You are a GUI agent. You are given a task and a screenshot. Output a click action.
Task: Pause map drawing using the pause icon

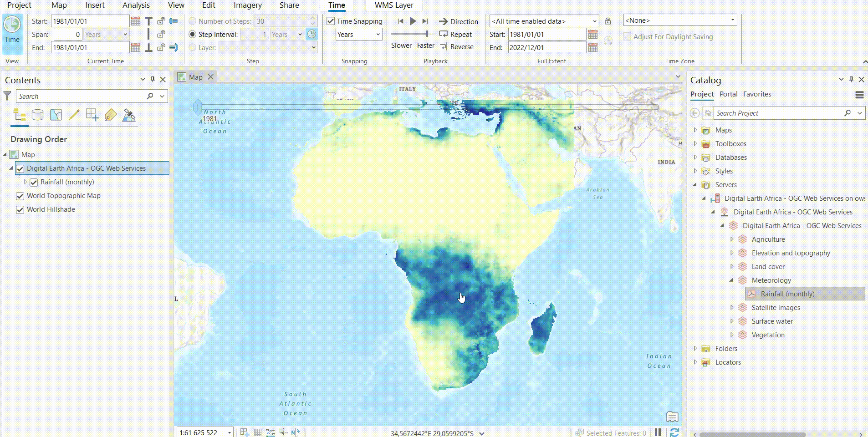pos(657,432)
